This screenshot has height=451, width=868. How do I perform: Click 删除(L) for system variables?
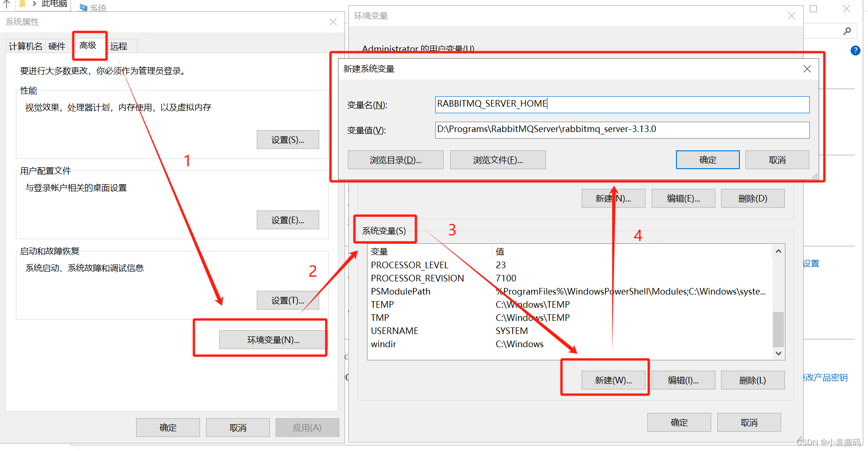[753, 380]
